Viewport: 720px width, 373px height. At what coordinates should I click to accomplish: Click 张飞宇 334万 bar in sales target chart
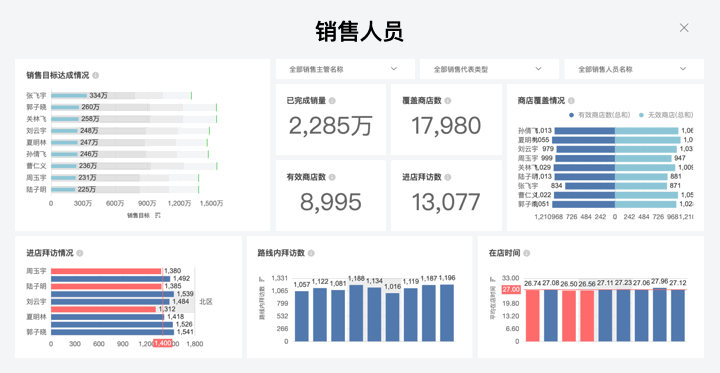click(x=69, y=96)
